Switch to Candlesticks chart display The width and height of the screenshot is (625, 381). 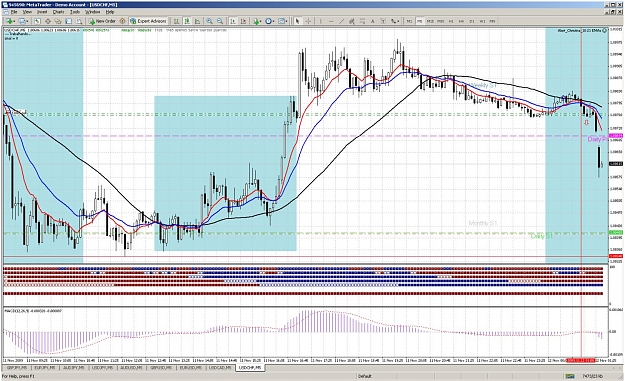coord(187,21)
